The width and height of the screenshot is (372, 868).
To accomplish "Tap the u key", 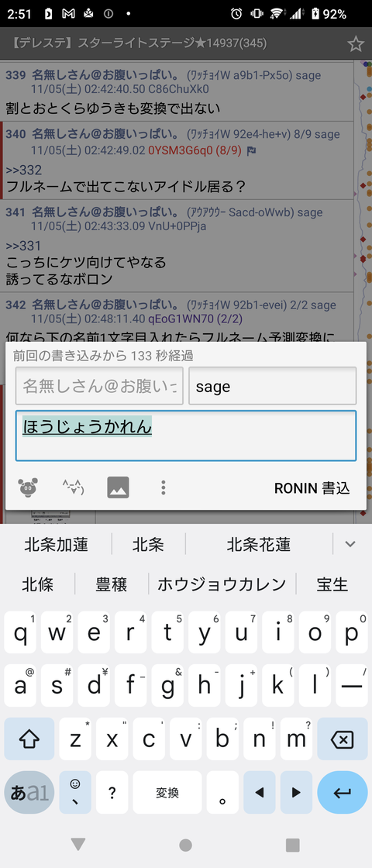I will pyautogui.click(x=241, y=632).
